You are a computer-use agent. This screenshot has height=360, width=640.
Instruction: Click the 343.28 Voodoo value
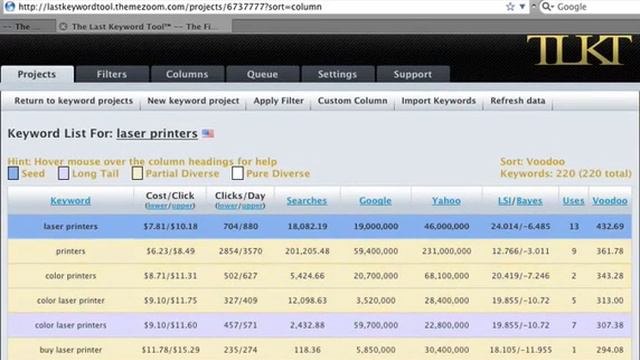(610, 276)
